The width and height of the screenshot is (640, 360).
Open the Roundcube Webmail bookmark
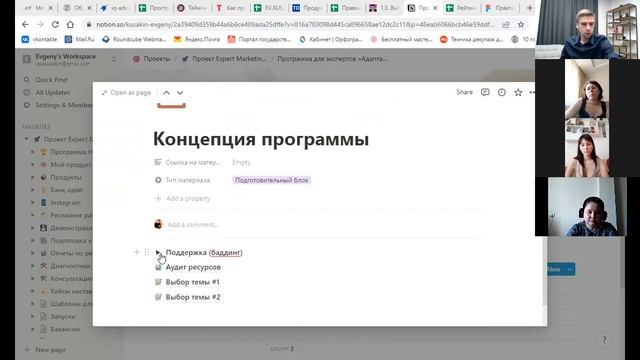point(134,39)
